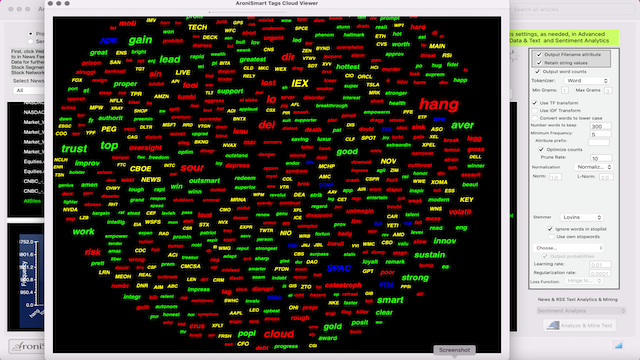Open the Stemmer dropdown set to Lovins
The height and width of the screenshot is (360, 640).
pos(581,218)
